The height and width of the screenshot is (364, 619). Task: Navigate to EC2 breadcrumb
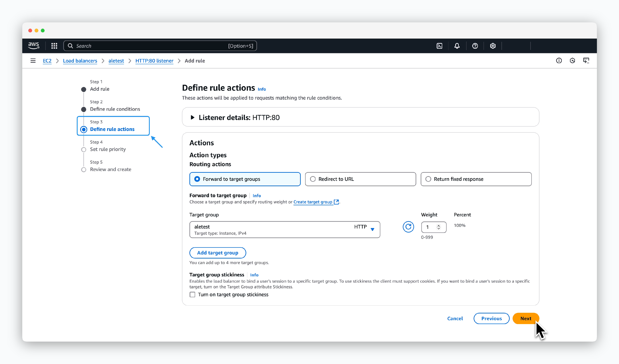point(47,61)
